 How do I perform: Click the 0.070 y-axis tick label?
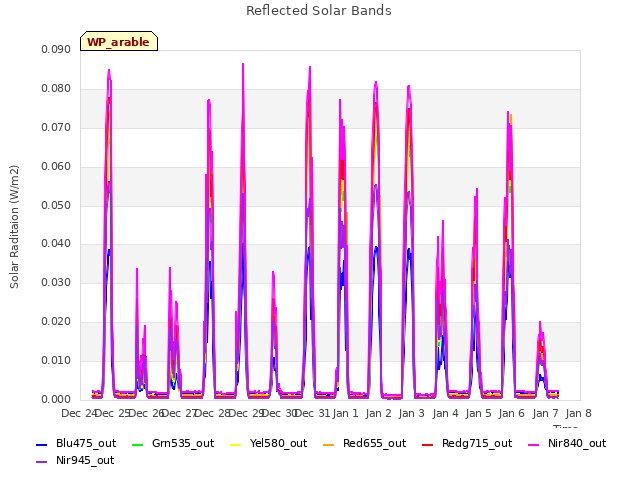56,128
